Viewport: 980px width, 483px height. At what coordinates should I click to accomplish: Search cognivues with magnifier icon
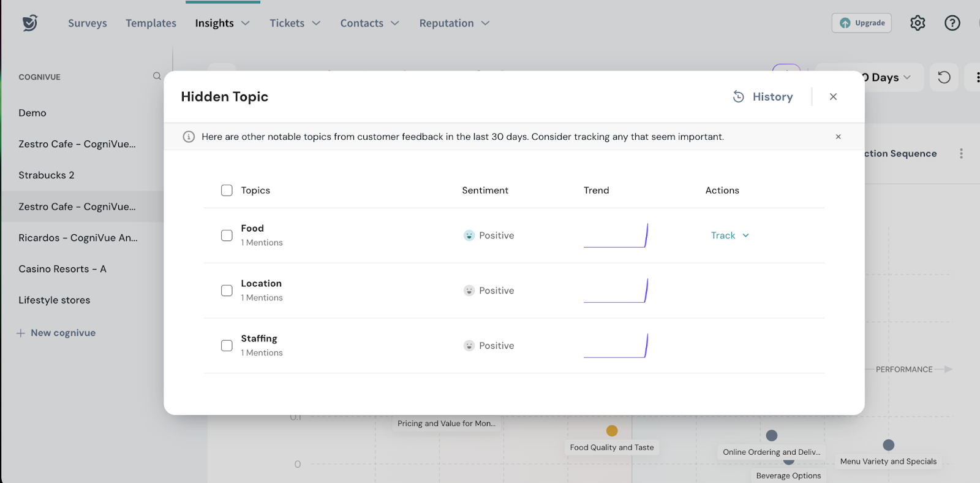point(157,76)
